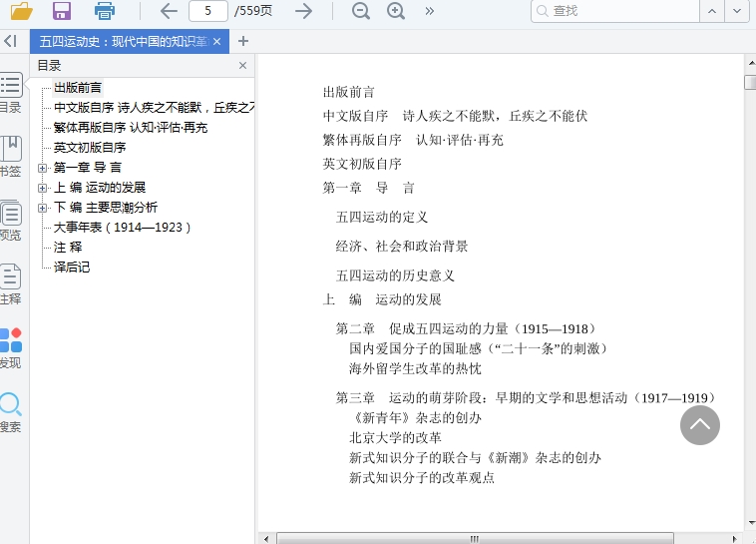This screenshot has width=756, height=544.
Task: Select 第一章 导 言 outline entry
Action: (x=87, y=168)
